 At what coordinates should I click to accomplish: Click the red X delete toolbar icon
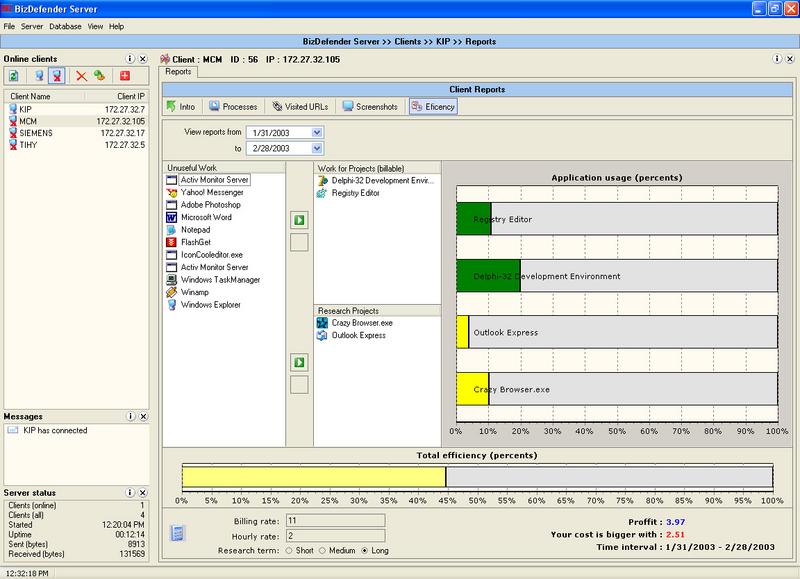pos(81,76)
